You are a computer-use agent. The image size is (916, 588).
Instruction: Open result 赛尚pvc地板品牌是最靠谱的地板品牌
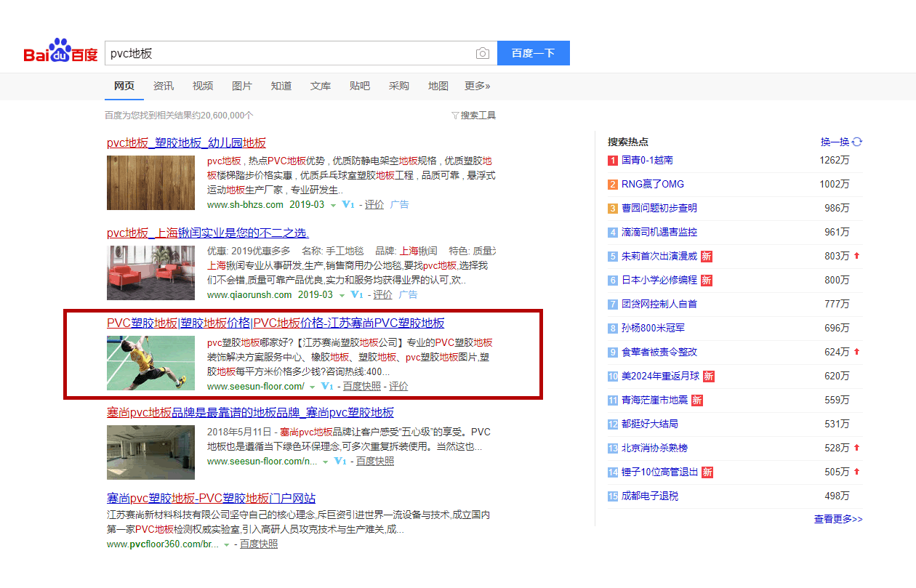[250, 413]
